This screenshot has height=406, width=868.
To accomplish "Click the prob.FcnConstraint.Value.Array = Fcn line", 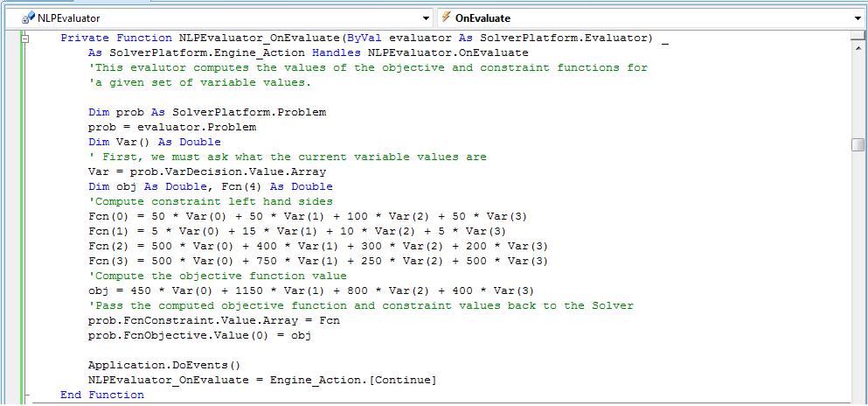I will (x=214, y=320).
